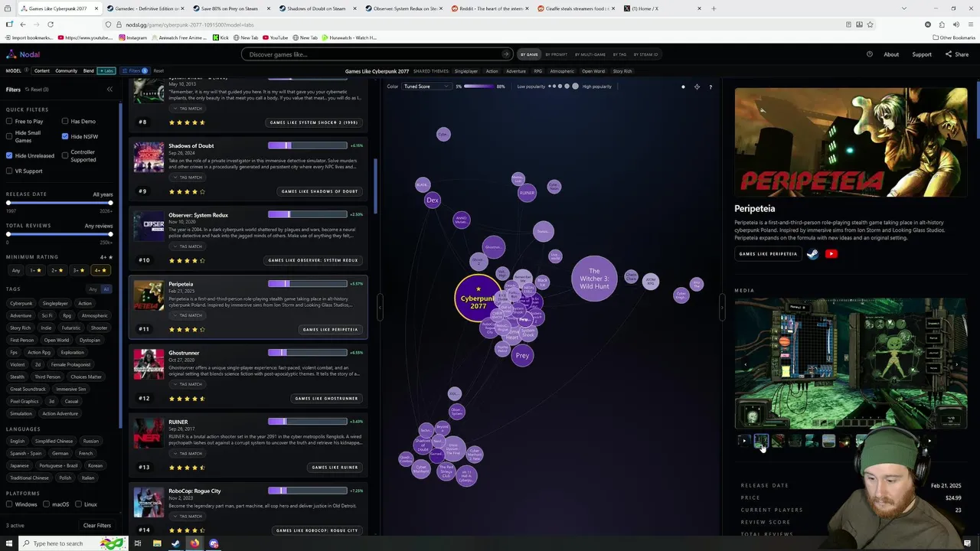Go back in browser history
Screen dimensions: 980x551
pyautogui.click(x=23, y=24)
